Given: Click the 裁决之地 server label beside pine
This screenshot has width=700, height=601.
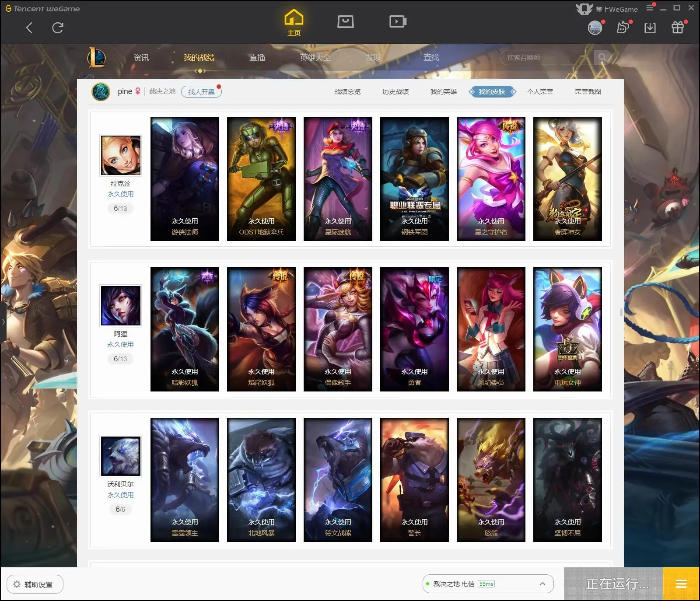Looking at the screenshot, I should click(162, 91).
